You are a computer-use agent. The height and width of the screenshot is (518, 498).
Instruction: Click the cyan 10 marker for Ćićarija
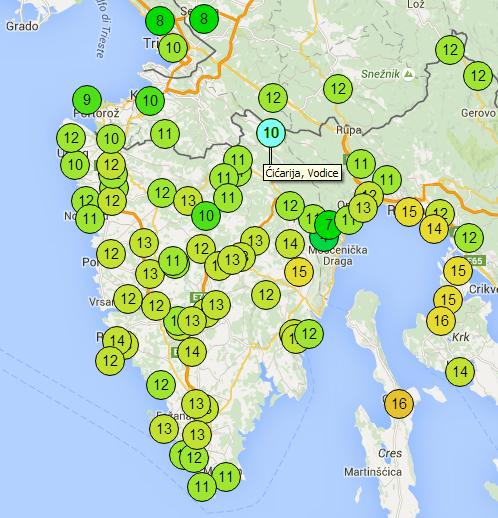coord(271,133)
